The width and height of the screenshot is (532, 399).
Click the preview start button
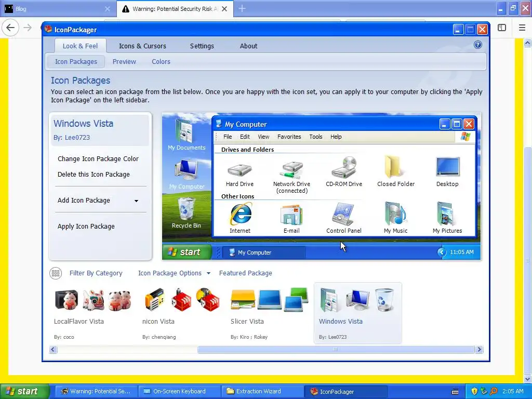pos(187,252)
